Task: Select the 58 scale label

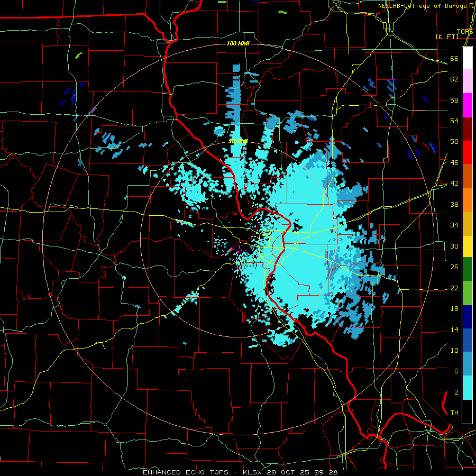Action: [x=454, y=100]
